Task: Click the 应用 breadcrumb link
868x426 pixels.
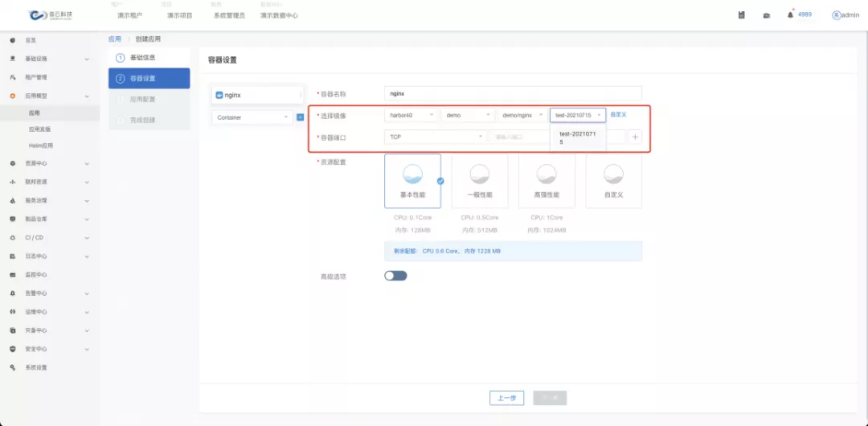Action: (115, 39)
